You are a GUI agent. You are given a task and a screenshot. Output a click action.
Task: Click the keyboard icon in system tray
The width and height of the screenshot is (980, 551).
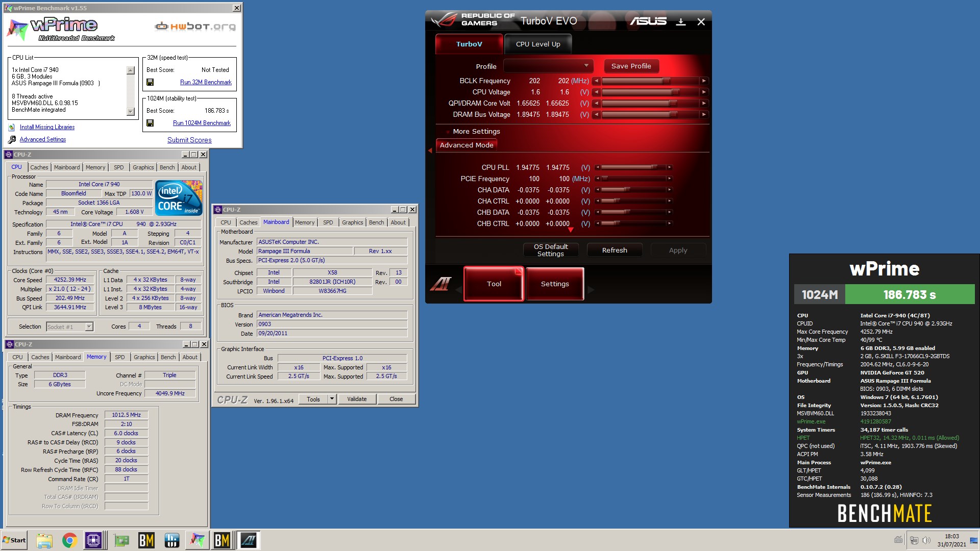(x=898, y=540)
